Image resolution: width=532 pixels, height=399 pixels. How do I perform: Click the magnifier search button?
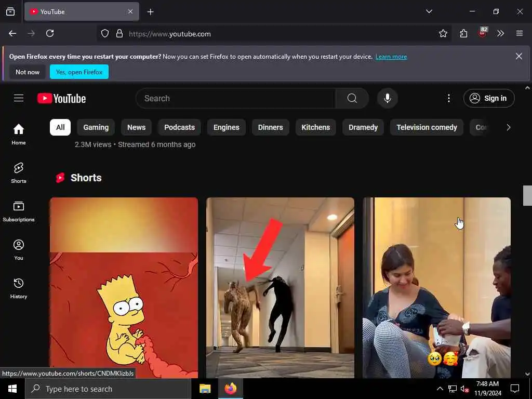pos(352,98)
